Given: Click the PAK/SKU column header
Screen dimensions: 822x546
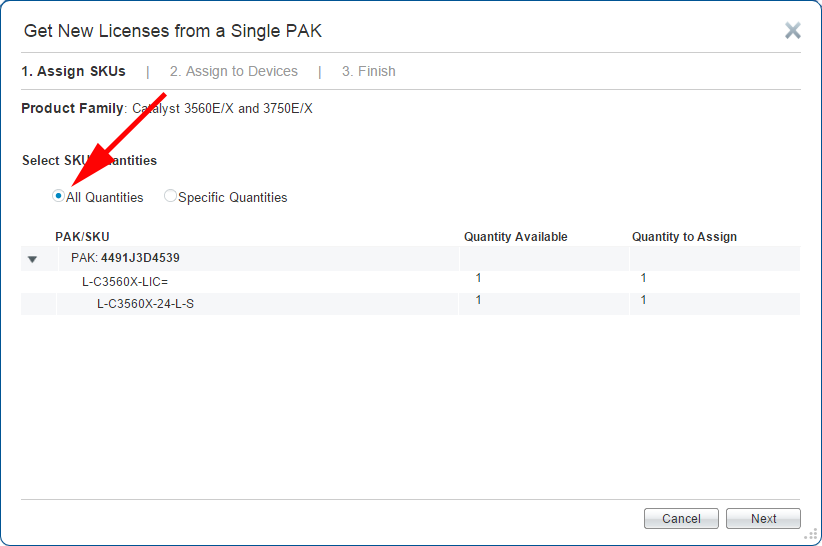Looking at the screenshot, I should tap(82, 237).
